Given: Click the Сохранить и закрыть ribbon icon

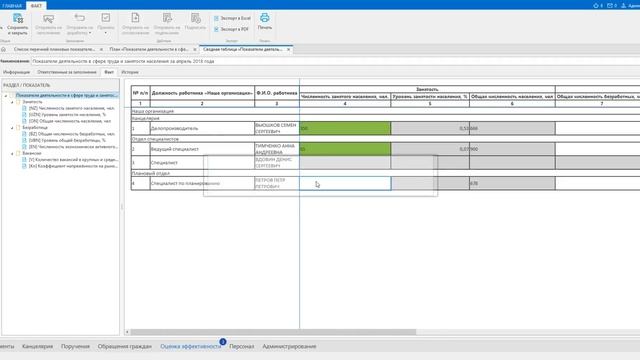Looking at the screenshot, I should click(18, 18).
